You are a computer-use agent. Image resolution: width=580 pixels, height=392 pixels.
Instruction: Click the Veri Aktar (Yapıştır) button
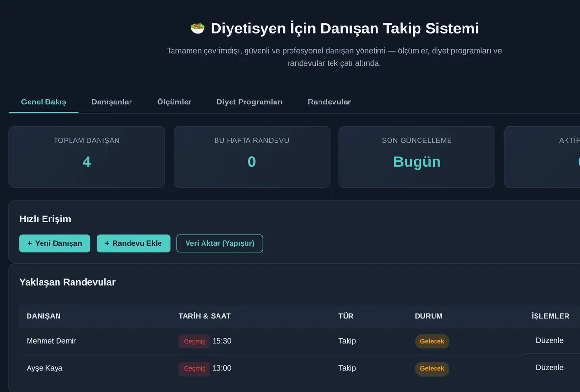[220, 243]
